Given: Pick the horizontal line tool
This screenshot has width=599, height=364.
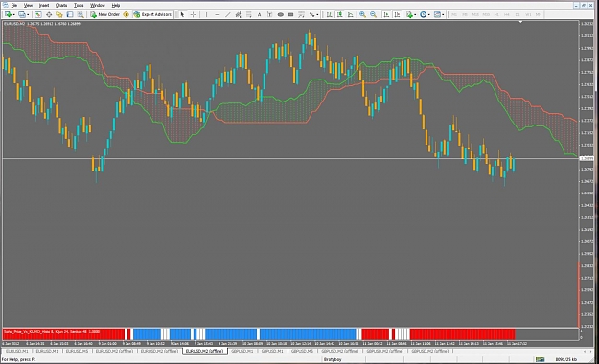Looking at the screenshot, I should click(x=217, y=14).
